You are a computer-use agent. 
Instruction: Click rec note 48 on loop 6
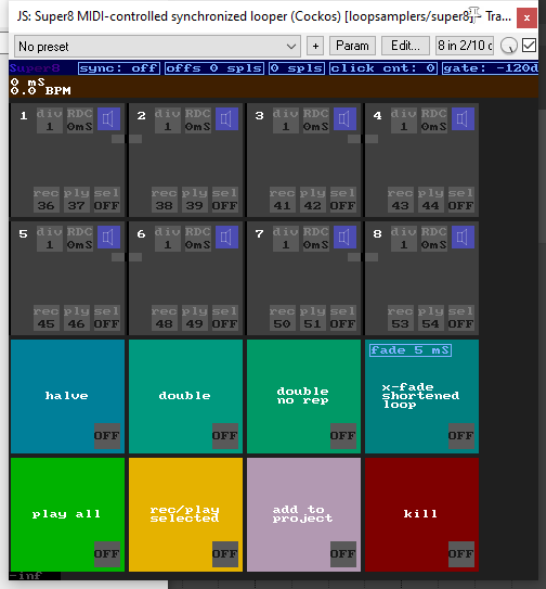click(164, 318)
